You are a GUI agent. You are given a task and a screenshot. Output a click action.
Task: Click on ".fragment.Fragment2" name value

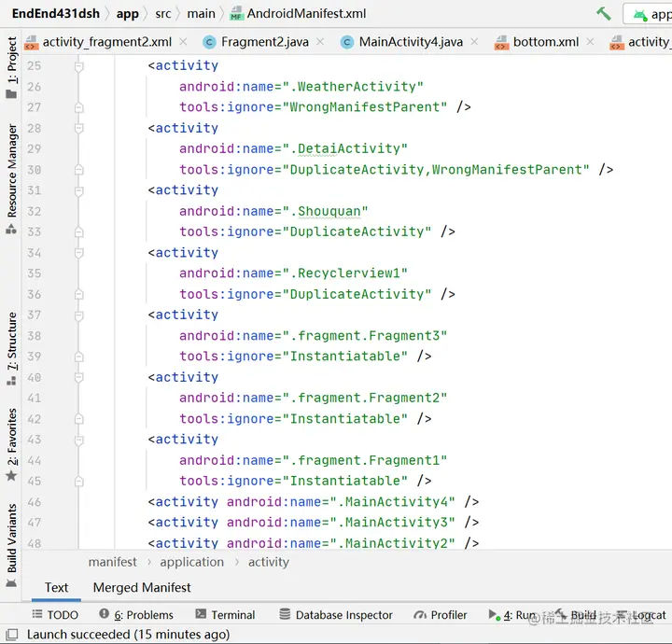point(365,398)
